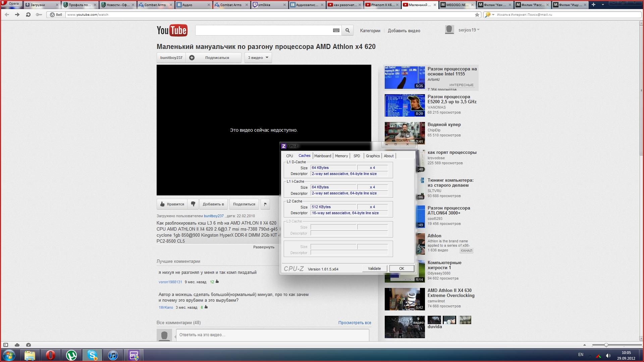Click Нравится like button
Image resolution: width=644 pixels, height=362 pixels.
point(172,204)
